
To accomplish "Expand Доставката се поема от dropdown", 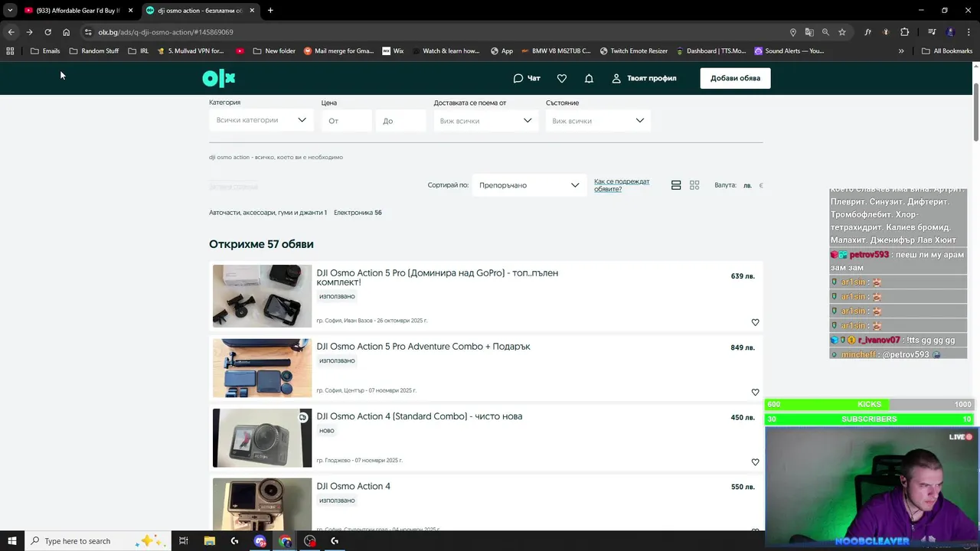I will [x=485, y=121].
